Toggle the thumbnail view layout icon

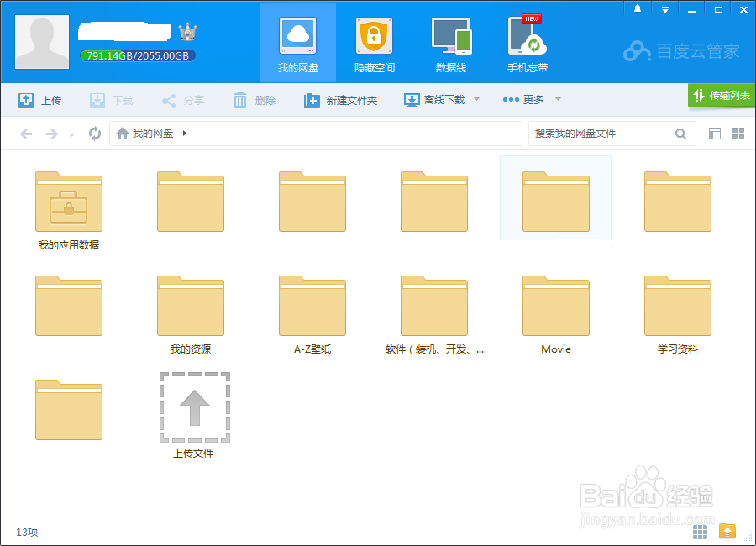(x=740, y=133)
